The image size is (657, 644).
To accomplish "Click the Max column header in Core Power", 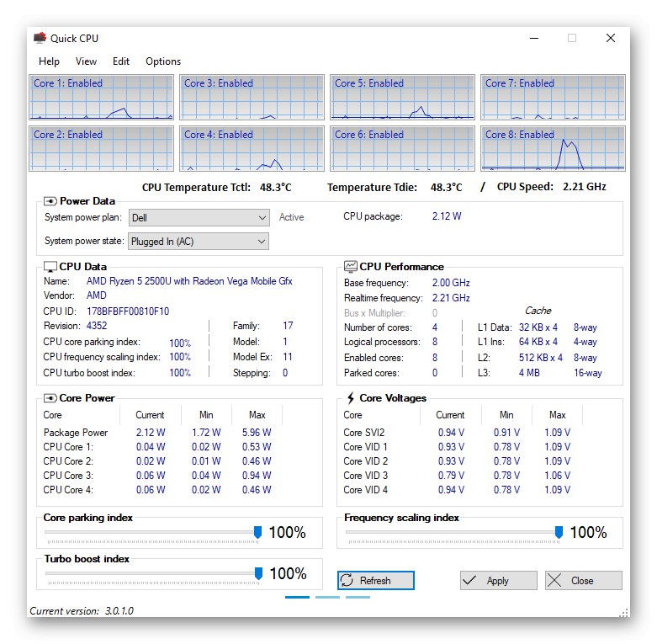I will click(257, 415).
